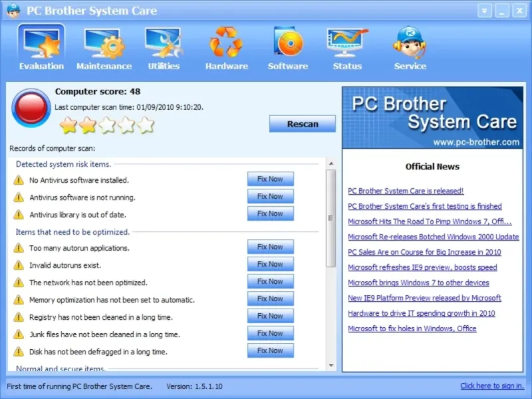Open the Software disc icon
The width and height of the screenshot is (532, 399).
point(288,41)
